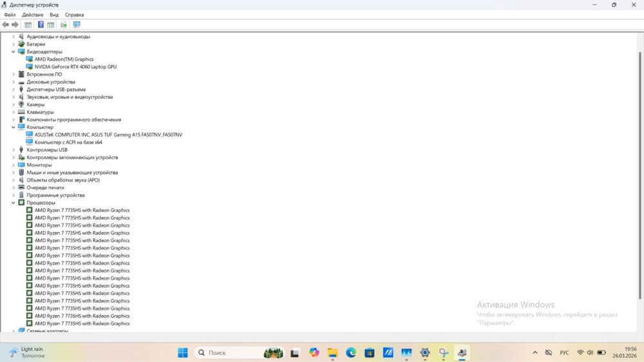644x362 pixels.
Task: Expand the Встроенное ПО node
Action: pyautogui.click(x=13, y=74)
